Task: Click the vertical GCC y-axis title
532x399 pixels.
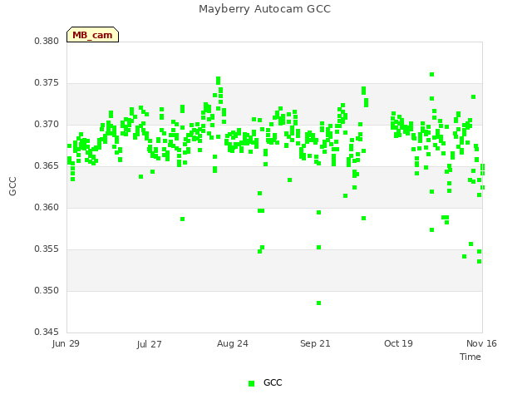Action: 12,186
